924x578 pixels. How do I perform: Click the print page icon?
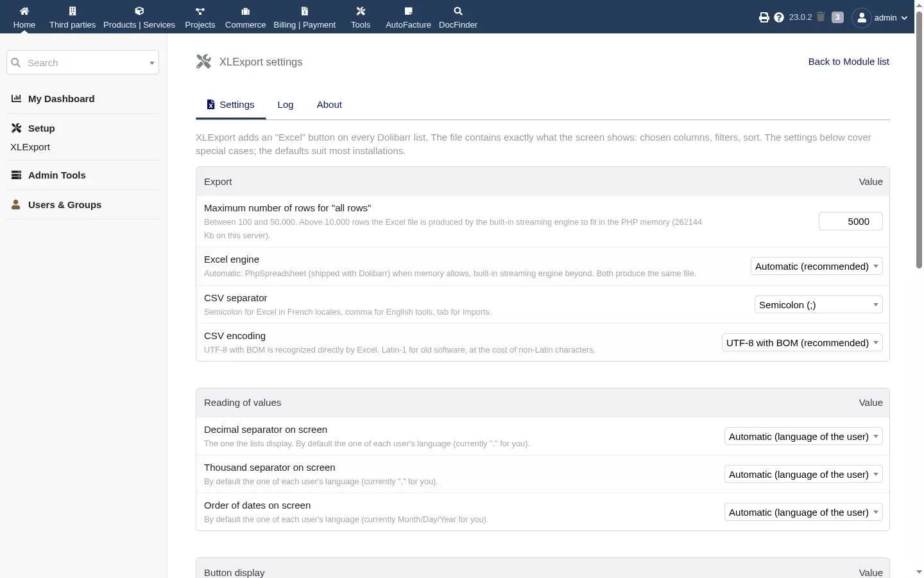coord(764,17)
